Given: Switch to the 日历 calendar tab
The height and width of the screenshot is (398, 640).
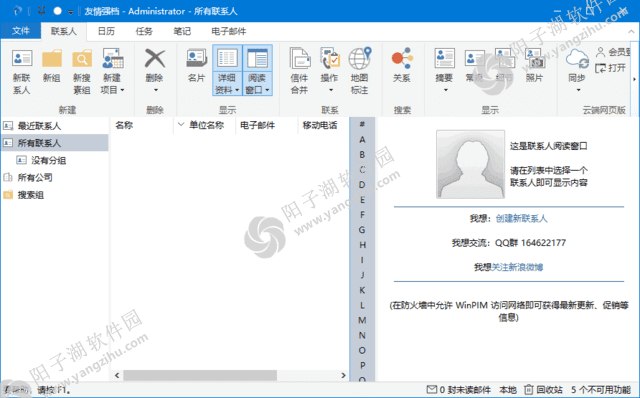Looking at the screenshot, I should click(106, 31).
